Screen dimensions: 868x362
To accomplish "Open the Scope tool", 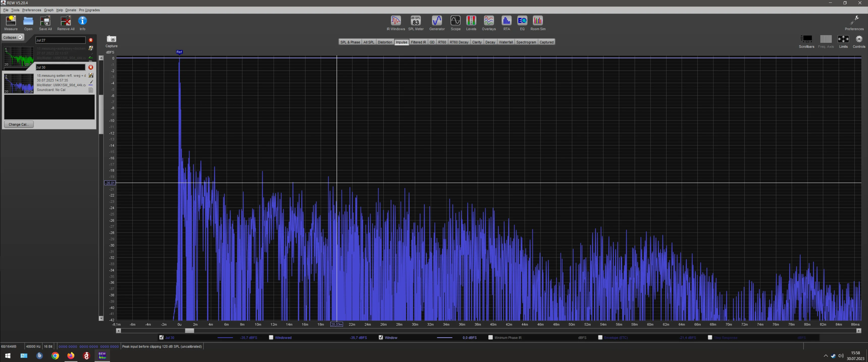I will 456,23.
